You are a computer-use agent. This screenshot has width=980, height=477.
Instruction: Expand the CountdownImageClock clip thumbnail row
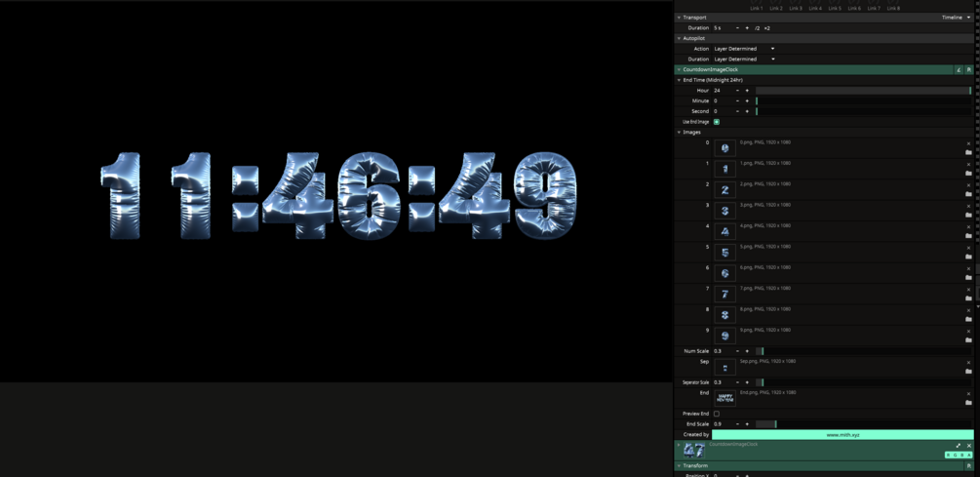point(679,445)
